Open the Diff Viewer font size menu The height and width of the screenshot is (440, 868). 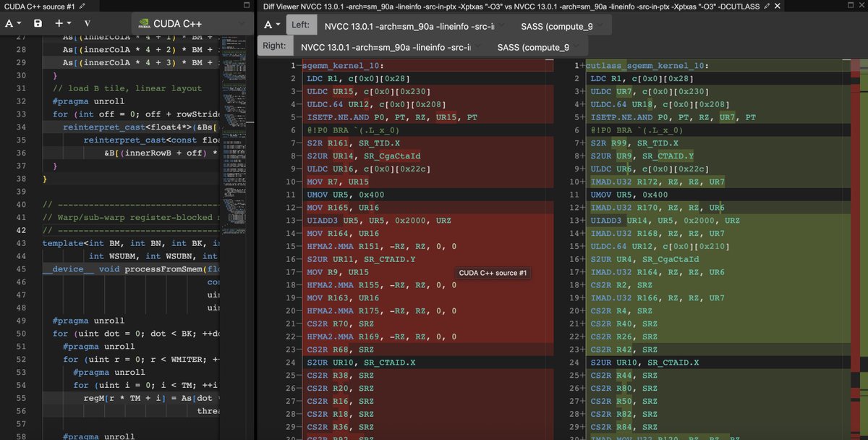click(272, 25)
